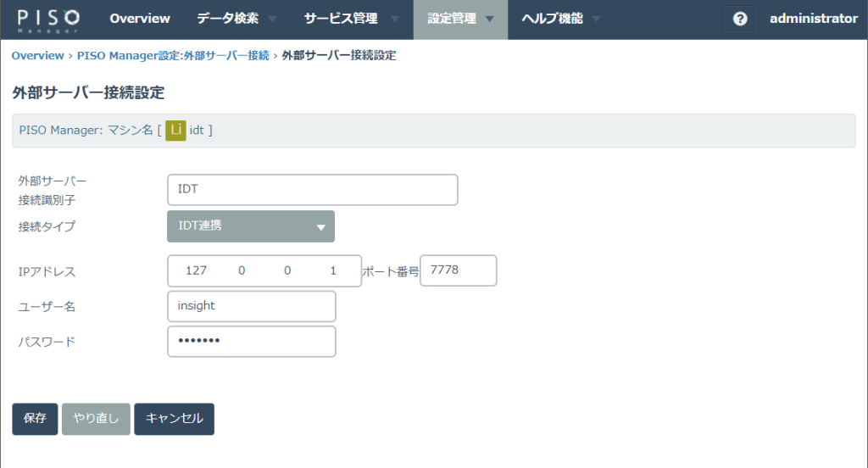Screen dimensions: 868x468
Task: Expand the 設定管理 dropdown arrow
Action: pos(489,19)
